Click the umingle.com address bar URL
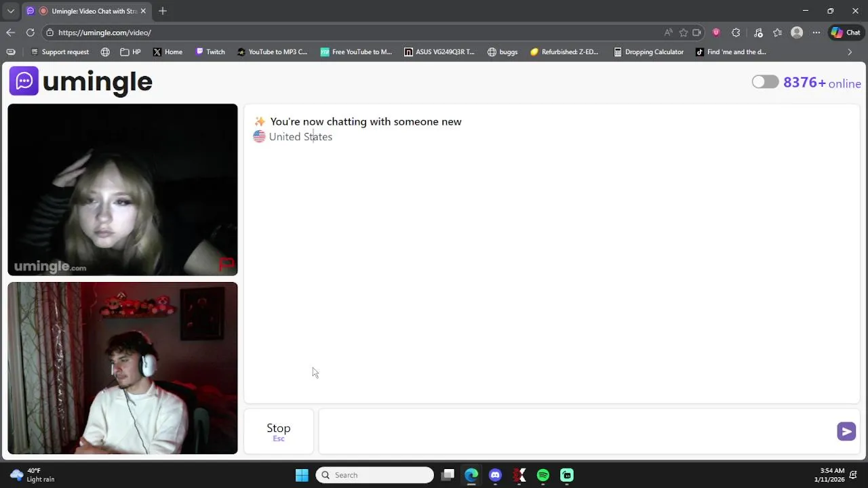868x488 pixels. 104,33
